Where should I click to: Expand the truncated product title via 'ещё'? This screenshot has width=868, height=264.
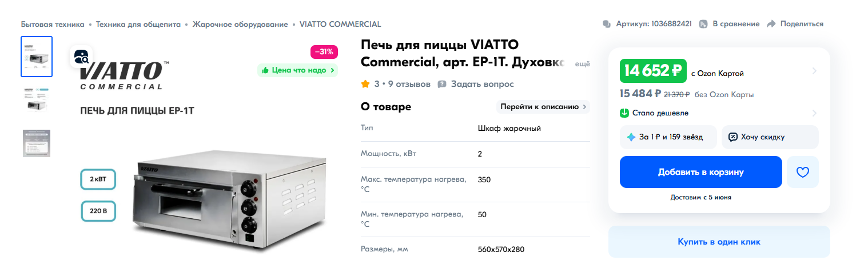click(582, 64)
